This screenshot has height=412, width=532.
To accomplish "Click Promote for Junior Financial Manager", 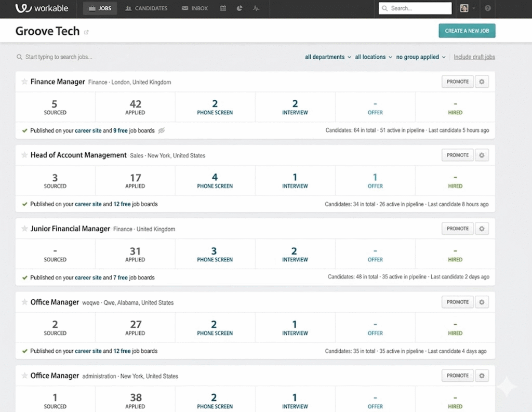I will [457, 229].
